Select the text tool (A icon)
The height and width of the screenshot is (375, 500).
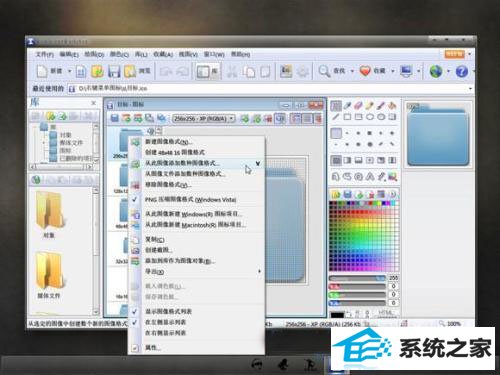[x=370, y=176]
